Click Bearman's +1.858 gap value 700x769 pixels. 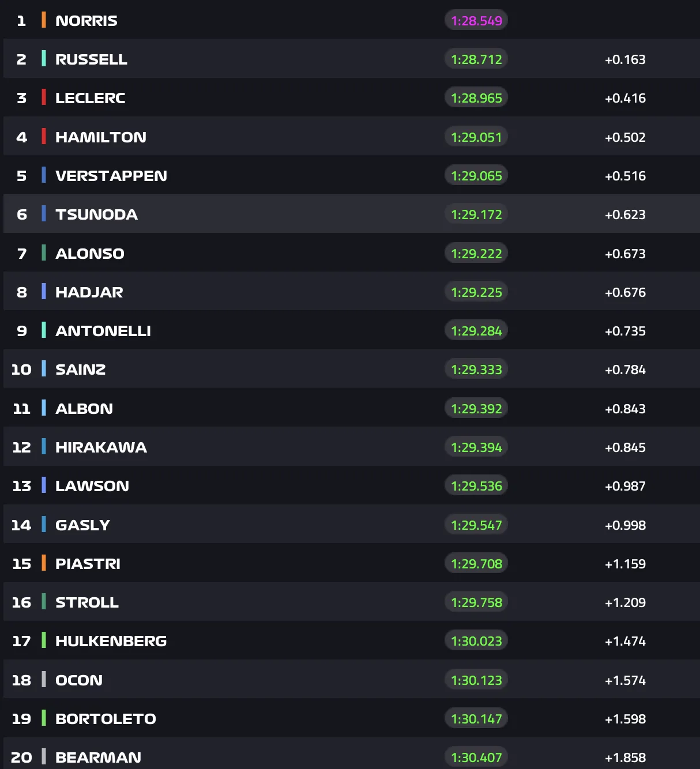pos(625,757)
